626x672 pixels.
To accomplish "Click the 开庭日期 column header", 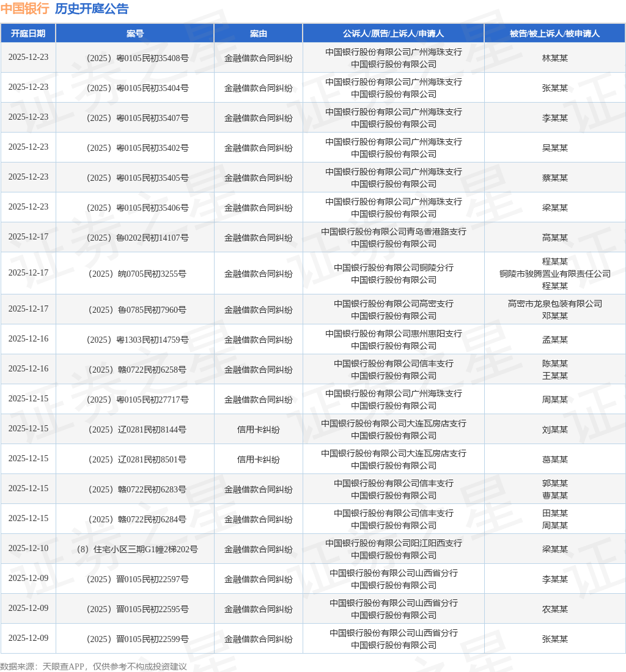I will (28, 34).
